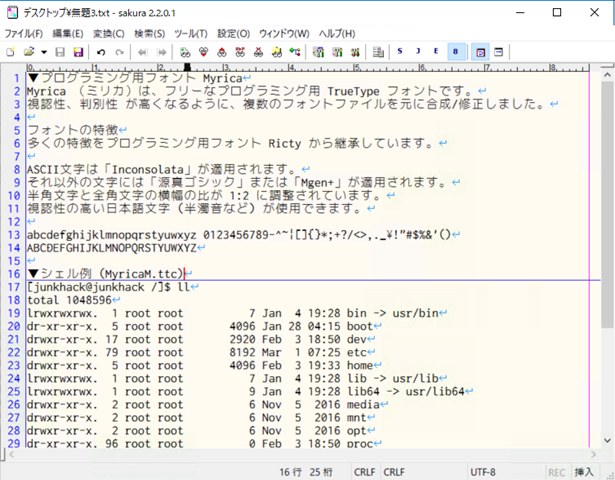Click the vertical scrollbar thumb
This screenshot has height=480, width=615.
point(608,205)
